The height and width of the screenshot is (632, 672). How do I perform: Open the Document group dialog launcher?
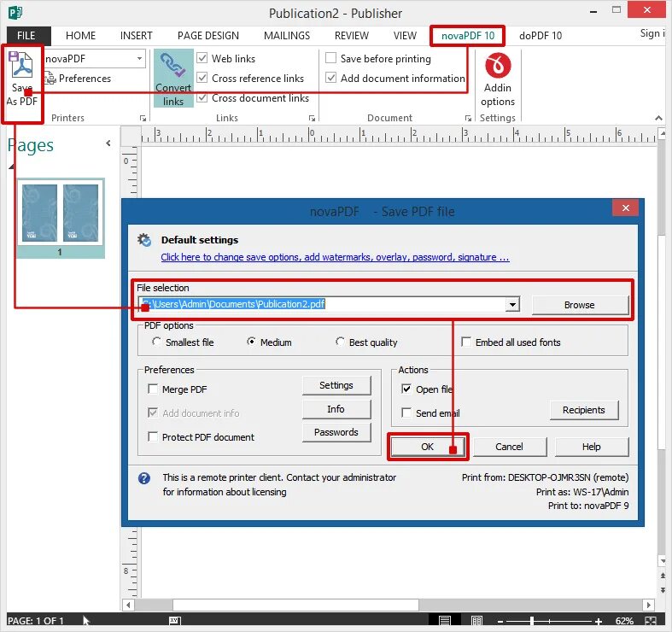[x=468, y=119]
